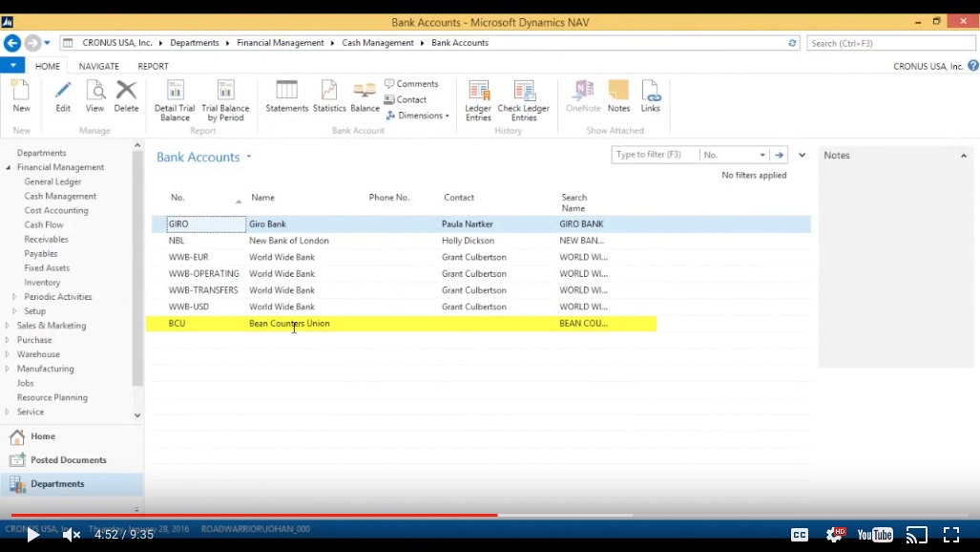980x552 pixels.
Task: Select the BCU bank account row
Action: [x=401, y=324]
